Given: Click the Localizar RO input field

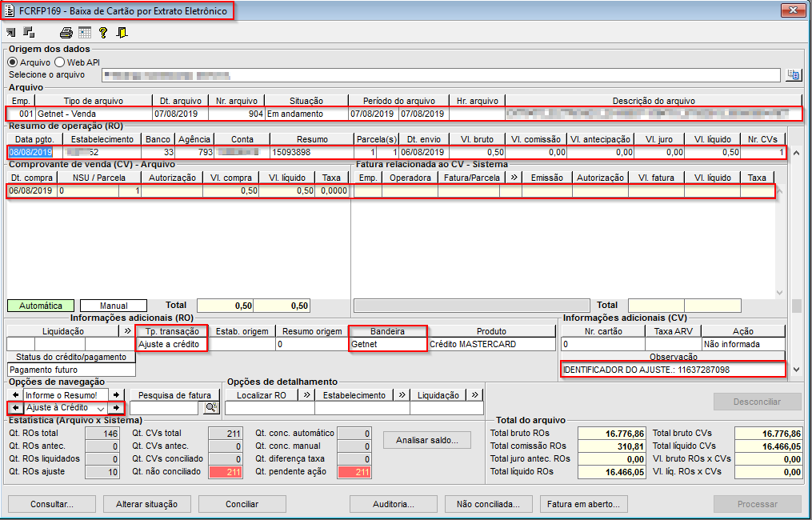Looking at the screenshot, I should [270, 408].
